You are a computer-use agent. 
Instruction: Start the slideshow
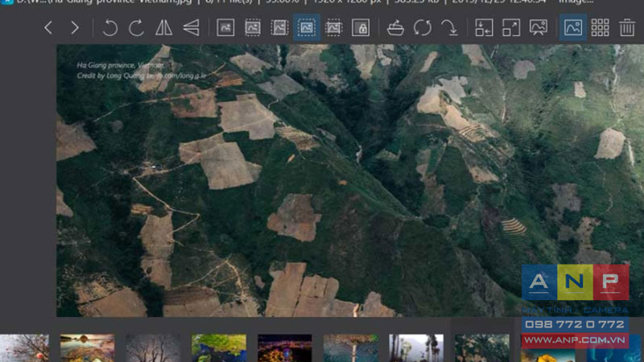(539, 28)
